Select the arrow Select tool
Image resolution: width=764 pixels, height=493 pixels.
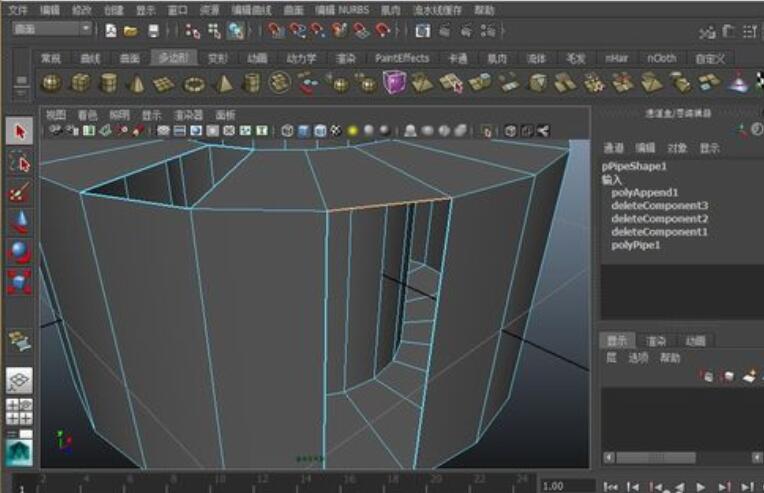point(20,132)
